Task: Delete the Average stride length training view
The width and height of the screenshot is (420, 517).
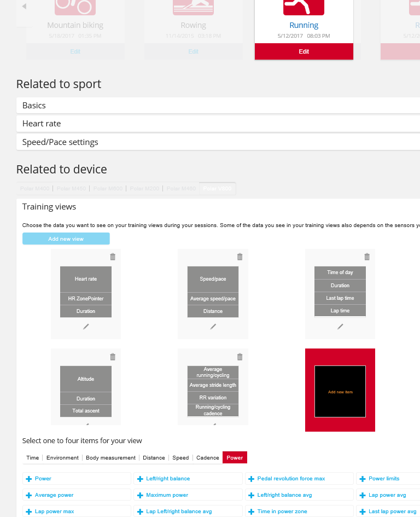Action: (240, 357)
